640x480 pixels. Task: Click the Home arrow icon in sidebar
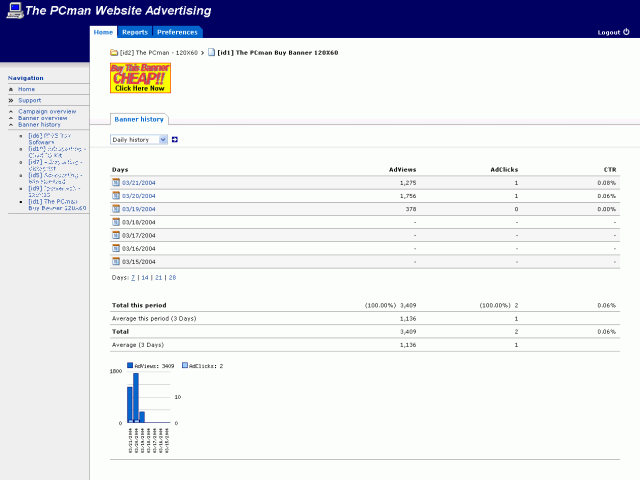[x=11, y=89]
